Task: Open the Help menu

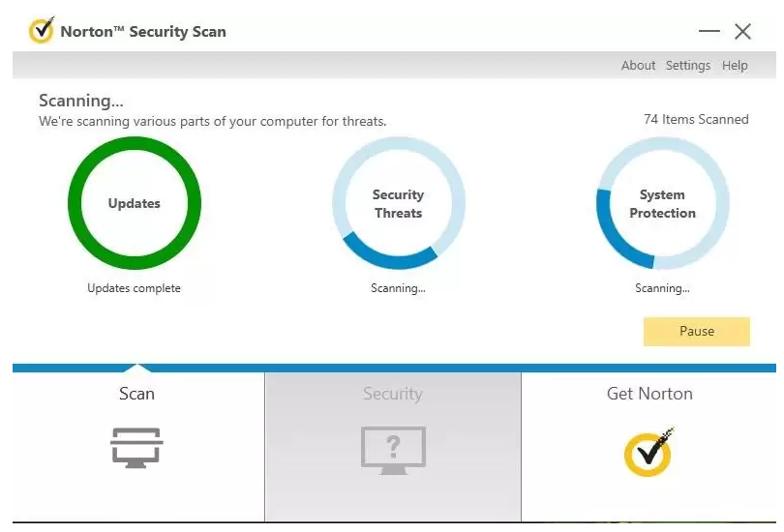Action: coord(735,66)
